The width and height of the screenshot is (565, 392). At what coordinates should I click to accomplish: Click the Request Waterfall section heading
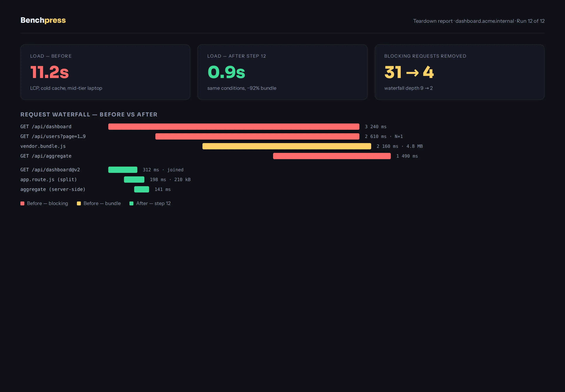tap(89, 114)
